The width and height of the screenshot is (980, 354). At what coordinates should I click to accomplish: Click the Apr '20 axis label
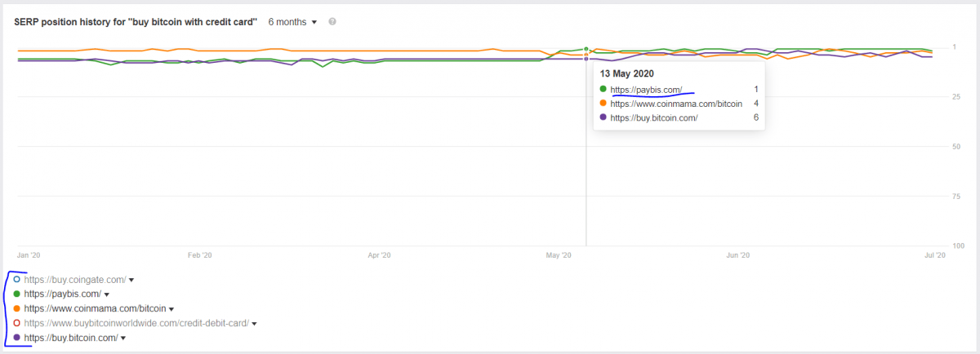(x=379, y=255)
